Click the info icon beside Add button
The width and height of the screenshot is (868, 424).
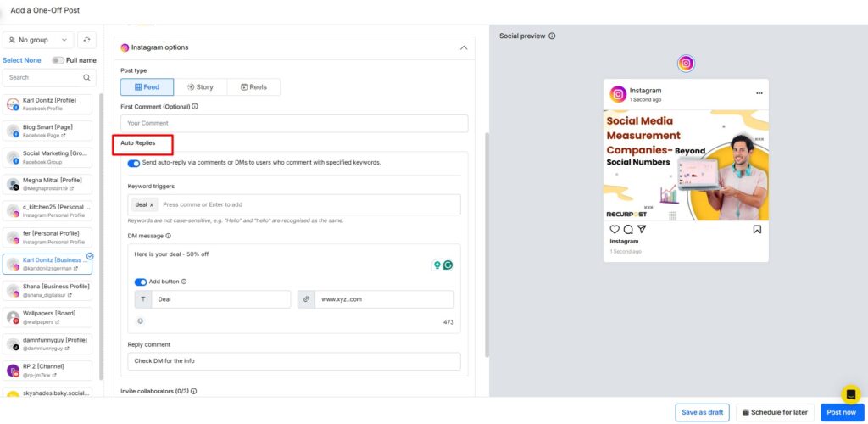point(184,282)
